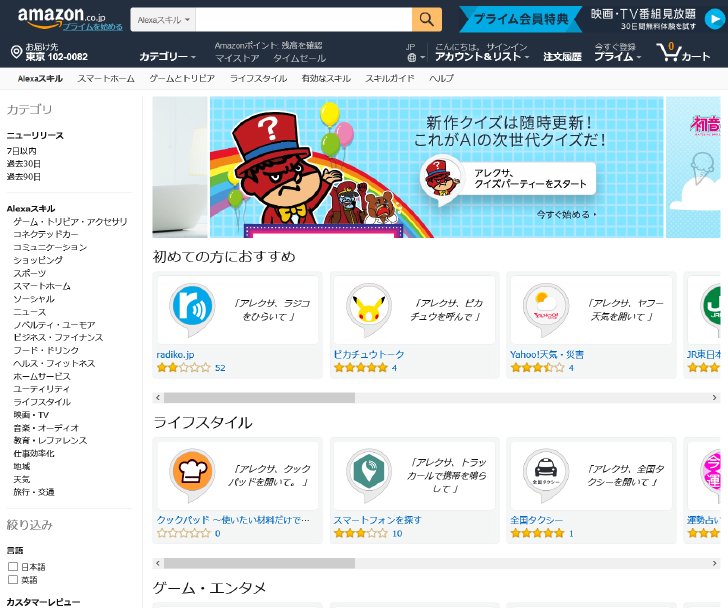Screen dimensions: 728x608
Task: Click left arrow of lifestyle carousel scrollbar
Action: point(158,563)
